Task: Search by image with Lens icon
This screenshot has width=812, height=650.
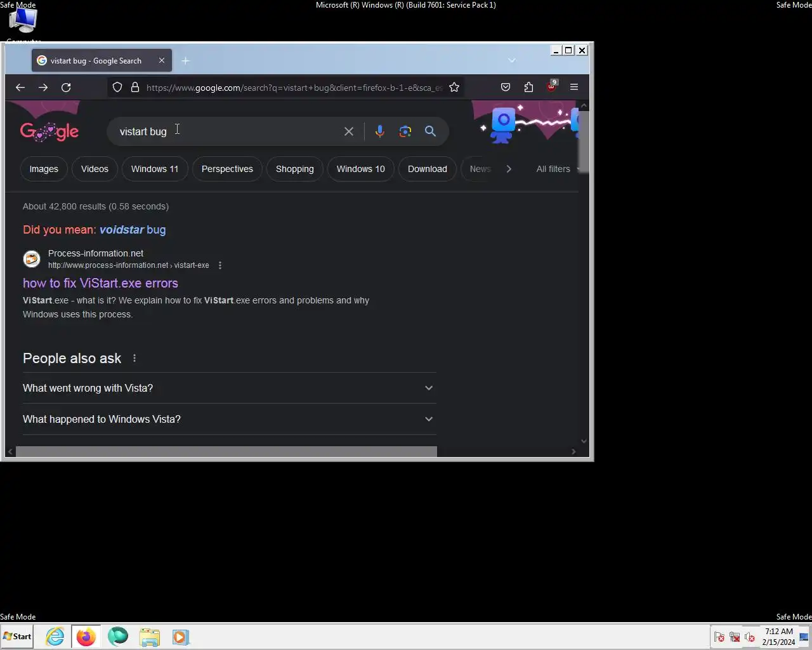Action: pyautogui.click(x=405, y=131)
